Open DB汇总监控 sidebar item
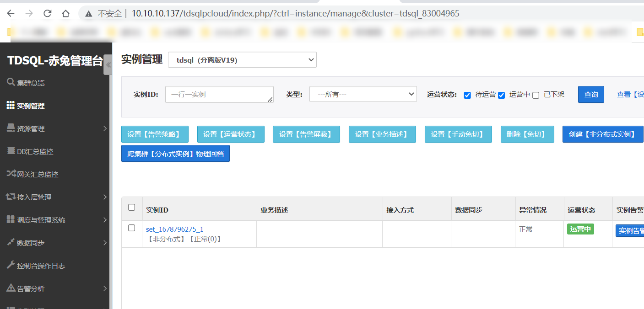 [35, 151]
